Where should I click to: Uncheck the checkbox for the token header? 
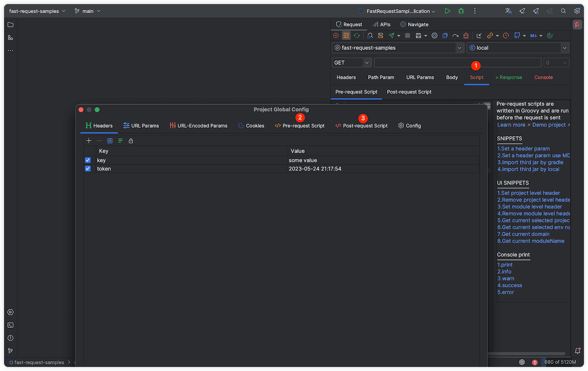click(x=88, y=169)
